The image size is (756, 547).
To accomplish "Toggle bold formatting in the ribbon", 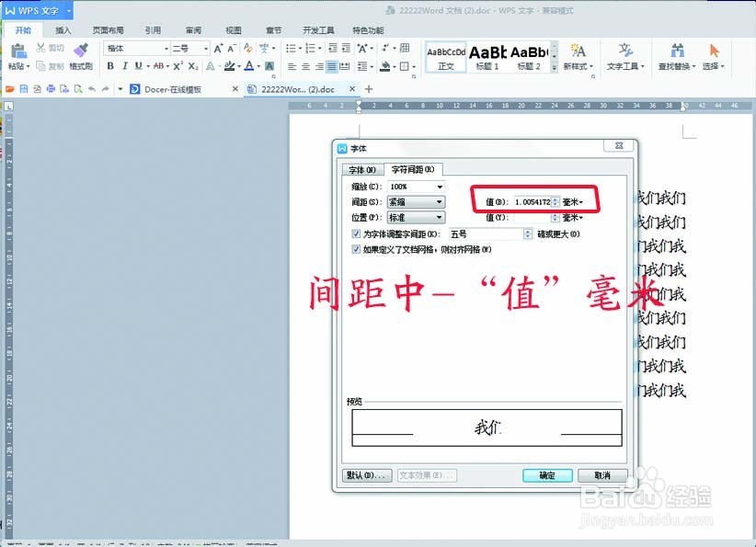I will click(110, 66).
